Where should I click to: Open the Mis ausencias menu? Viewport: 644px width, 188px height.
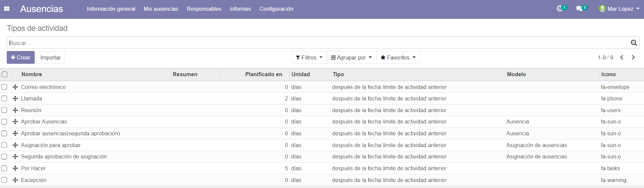[x=161, y=9]
